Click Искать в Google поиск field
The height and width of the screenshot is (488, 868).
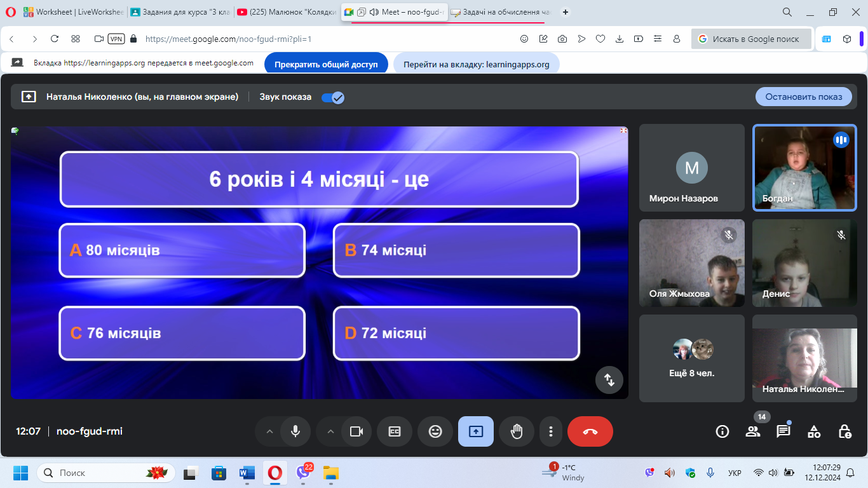pyautogui.click(x=751, y=39)
